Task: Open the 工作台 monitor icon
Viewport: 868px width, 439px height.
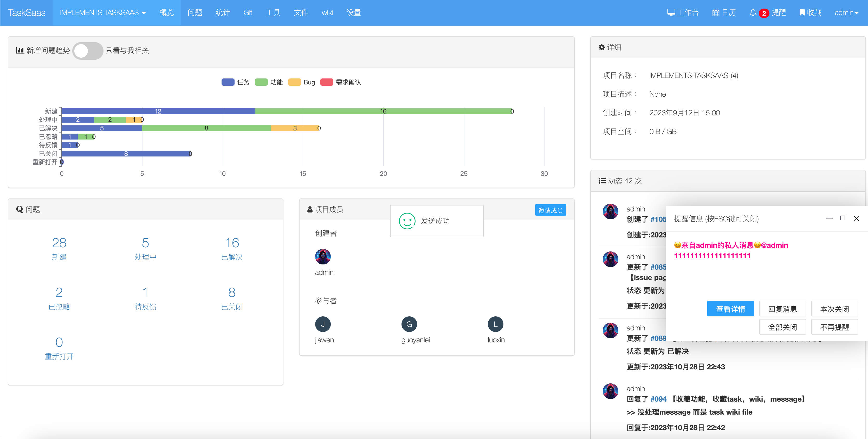Action: (671, 13)
